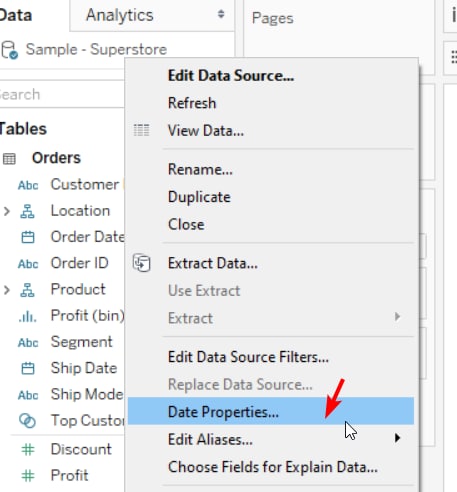Click the Extract Data icon in menu
Screen dimensions: 457x492
click(142, 263)
